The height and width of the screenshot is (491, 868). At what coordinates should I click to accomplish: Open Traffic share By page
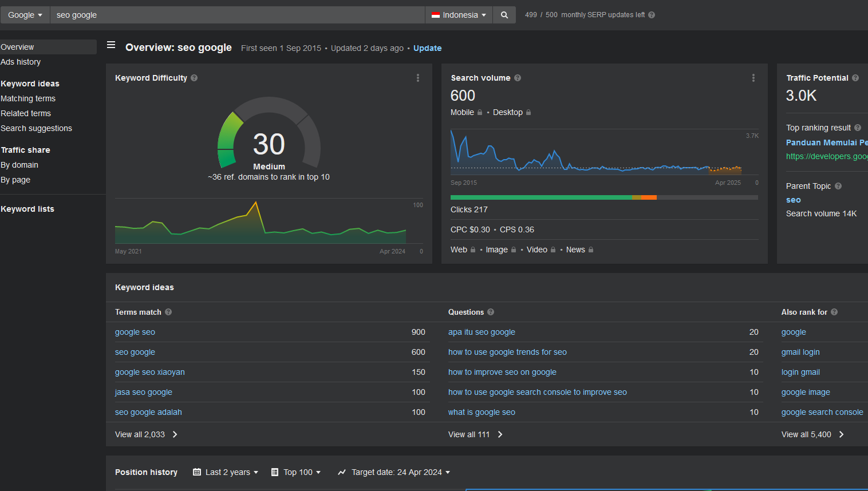(15, 180)
